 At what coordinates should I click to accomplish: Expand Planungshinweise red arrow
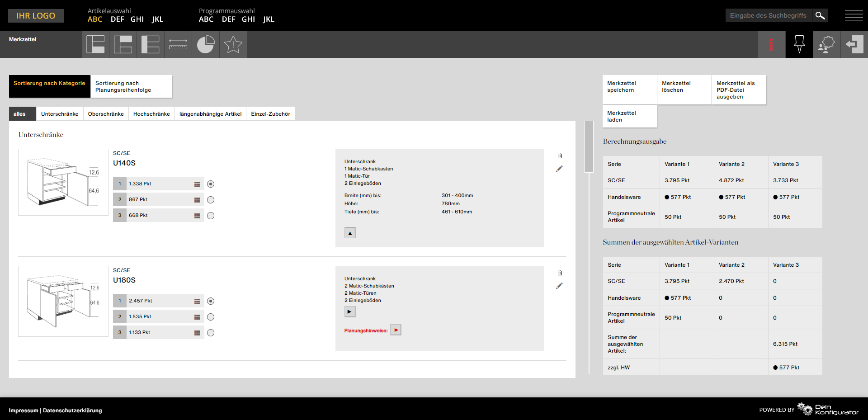click(396, 330)
